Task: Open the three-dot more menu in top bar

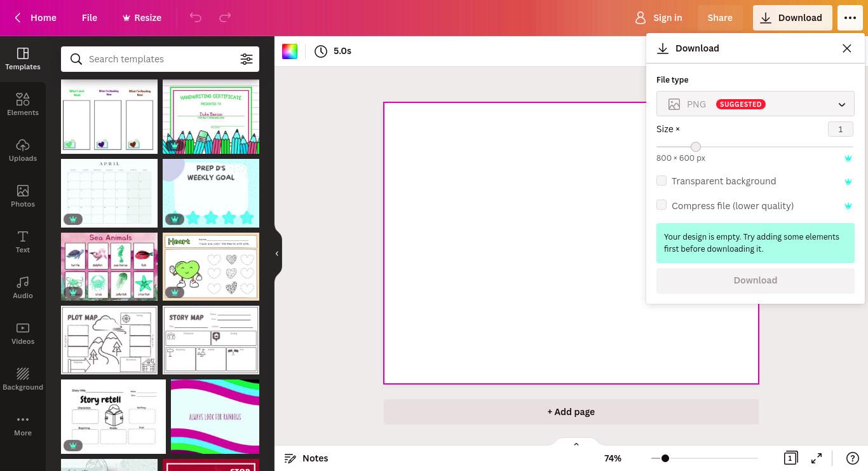Action: (850, 18)
